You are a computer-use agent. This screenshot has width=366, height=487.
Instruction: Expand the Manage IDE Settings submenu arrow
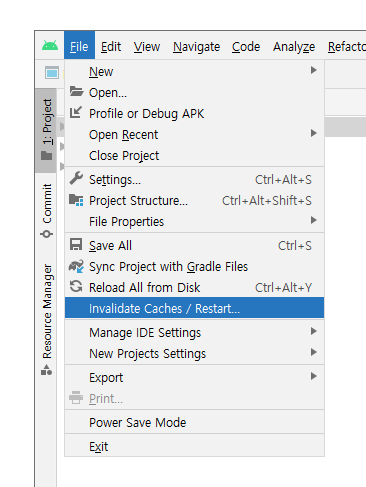313,331
